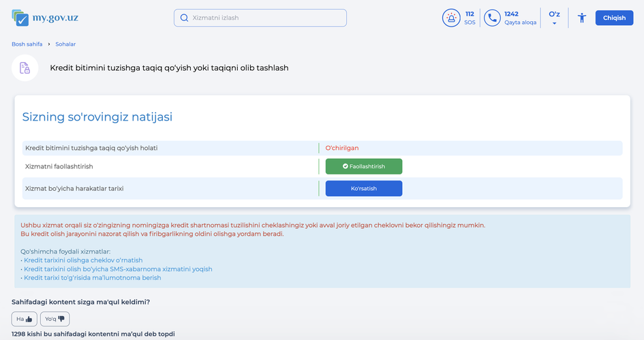Open Kredit tarixini olishga cheklov o'rnatish link
644x340 pixels.
tap(83, 260)
